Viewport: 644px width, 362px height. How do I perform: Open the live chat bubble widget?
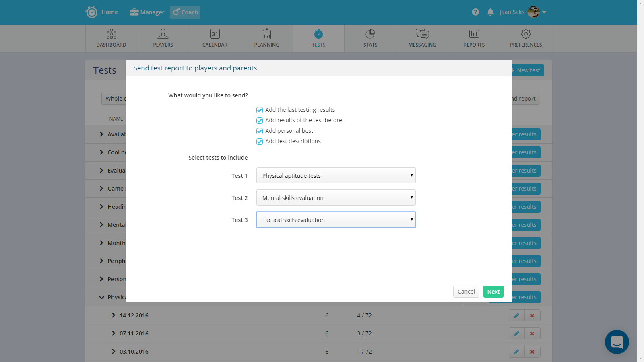tap(617, 342)
